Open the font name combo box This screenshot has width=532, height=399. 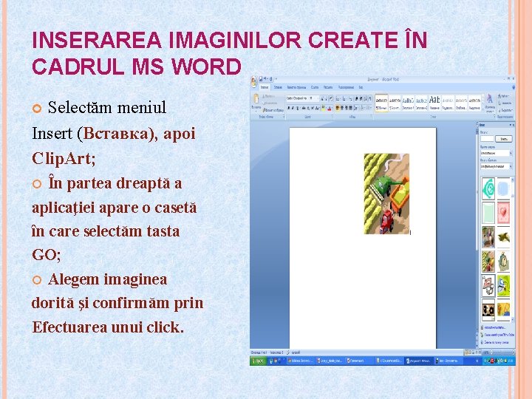click(x=297, y=98)
